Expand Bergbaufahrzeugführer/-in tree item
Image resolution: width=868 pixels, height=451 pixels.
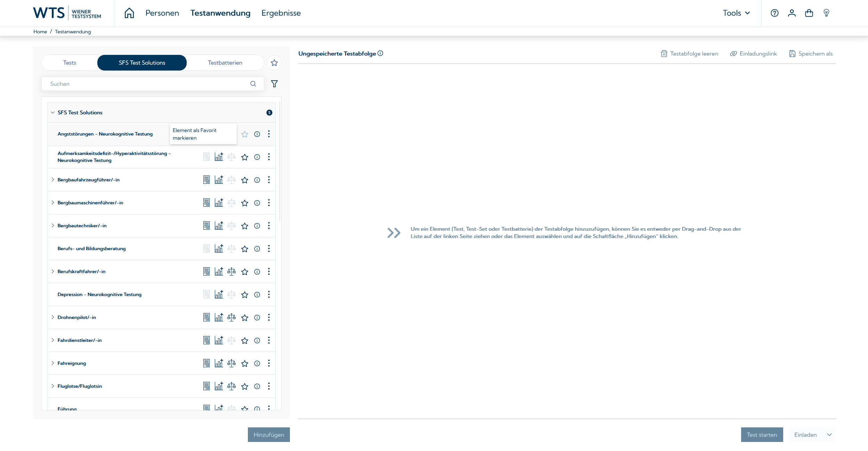pos(53,180)
